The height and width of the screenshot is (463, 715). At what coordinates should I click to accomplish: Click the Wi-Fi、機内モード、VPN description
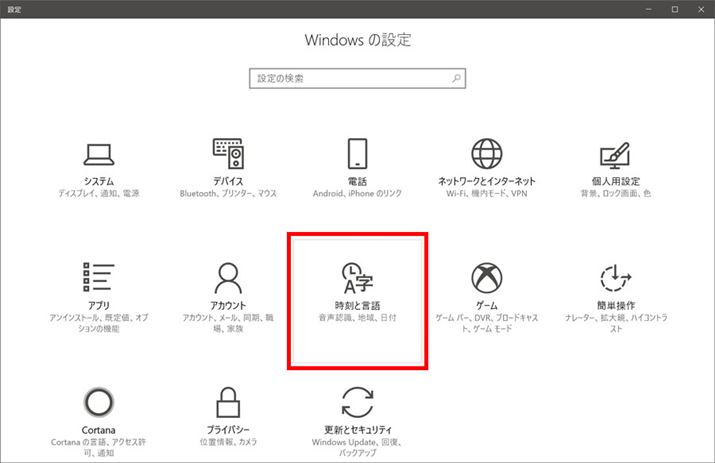[x=487, y=193]
